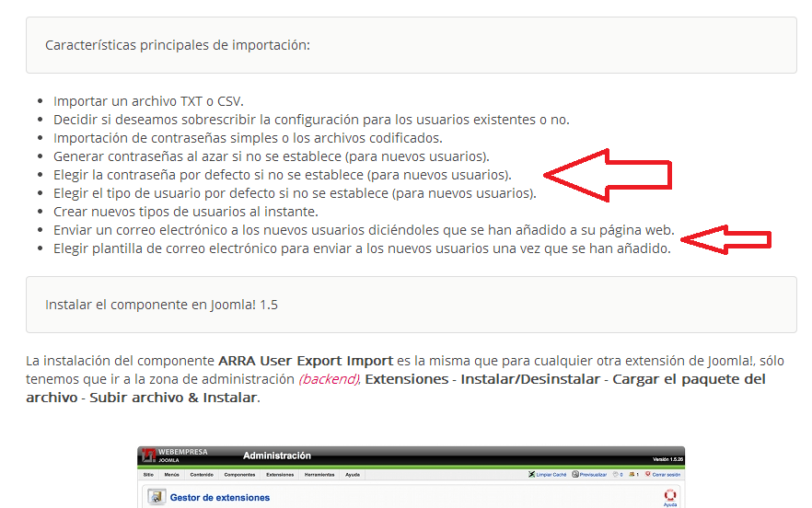The image size is (812, 508).
Task: Click the Gestor de extensiones package icon
Action: tap(157, 497)
